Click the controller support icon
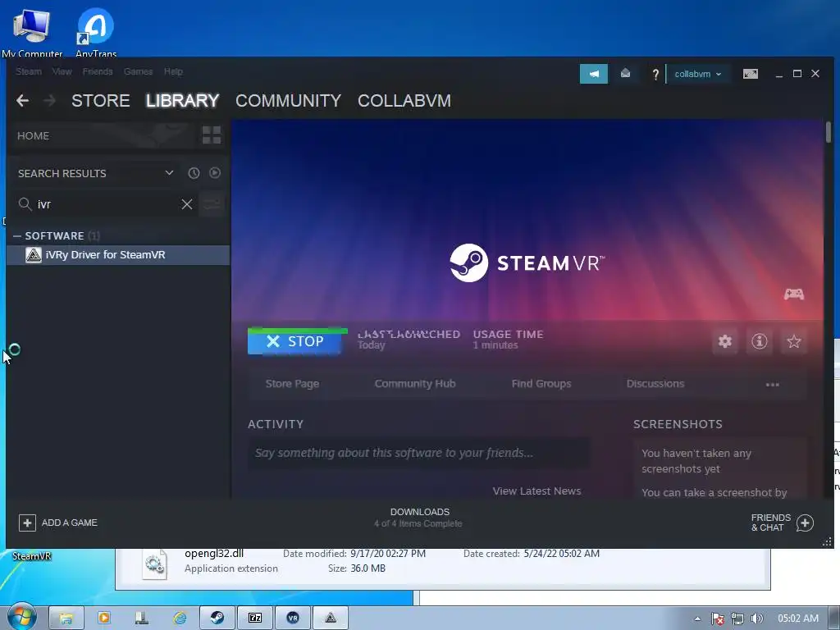 click(x=794, y=294)
